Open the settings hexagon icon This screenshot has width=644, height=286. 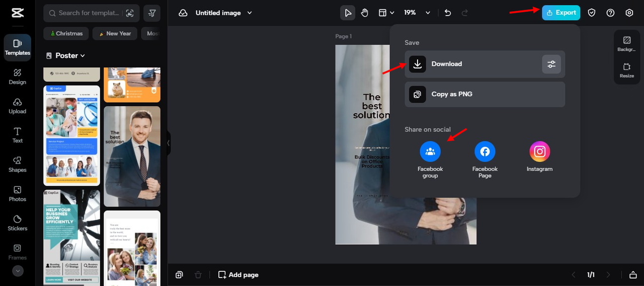[x=629, y=13]
